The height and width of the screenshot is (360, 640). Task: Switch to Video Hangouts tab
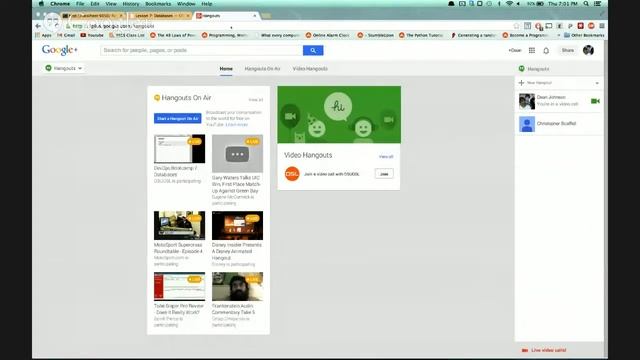(310, 69)
